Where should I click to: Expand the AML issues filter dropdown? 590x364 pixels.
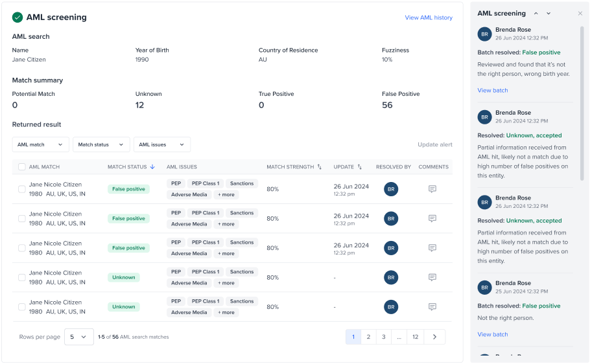coord(161,144)
